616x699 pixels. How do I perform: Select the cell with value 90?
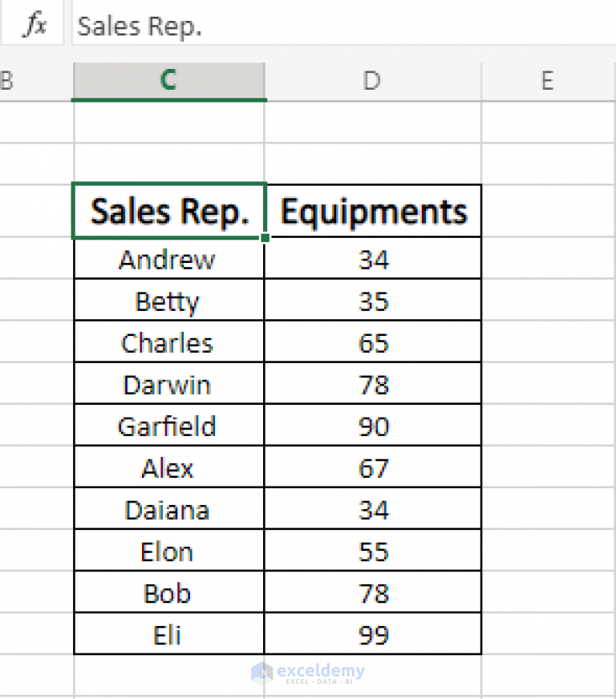coord(371,426)
